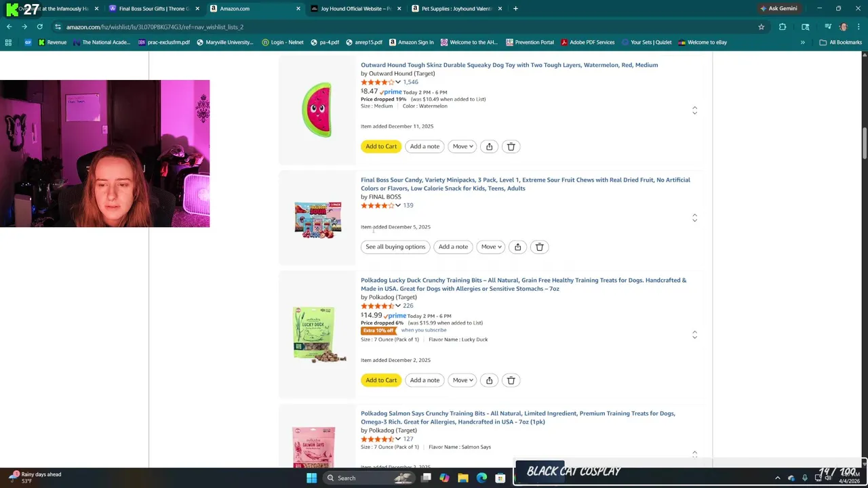Image resolution: width=868 pixels, height=488 pixels.
Task: Open the Move dropdown for Final Boss candy
Action: coord(491,247)
